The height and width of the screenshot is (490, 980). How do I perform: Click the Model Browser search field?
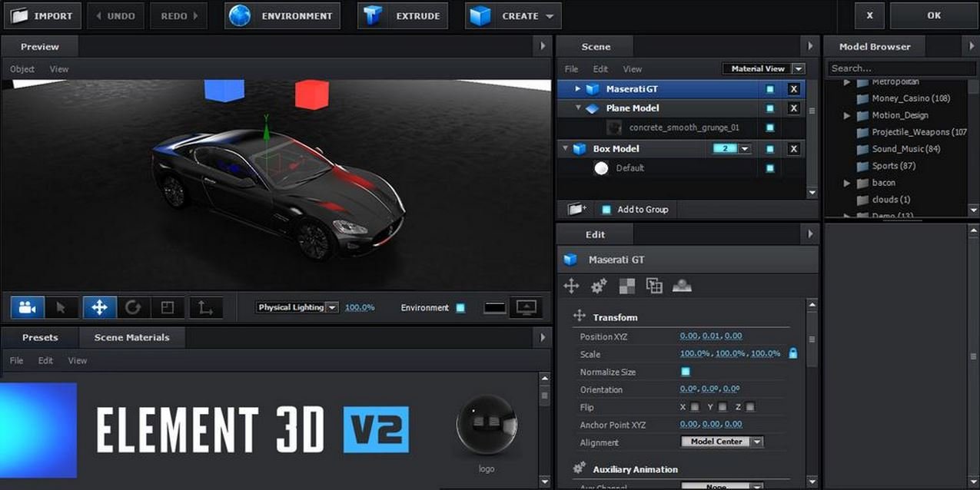902,68
